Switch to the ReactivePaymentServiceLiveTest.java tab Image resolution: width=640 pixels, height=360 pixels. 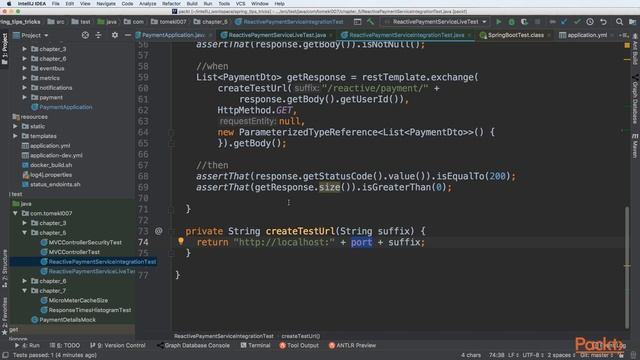(277, 36)
